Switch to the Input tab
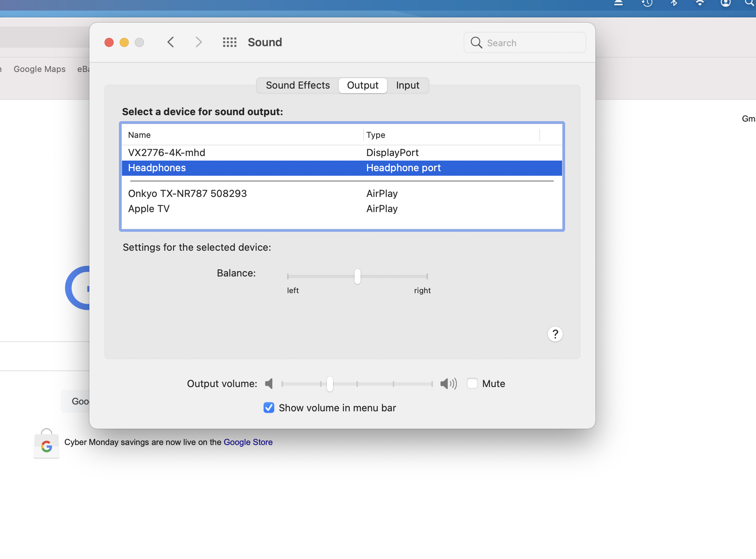The image size is (756, 559). [408, 85]
